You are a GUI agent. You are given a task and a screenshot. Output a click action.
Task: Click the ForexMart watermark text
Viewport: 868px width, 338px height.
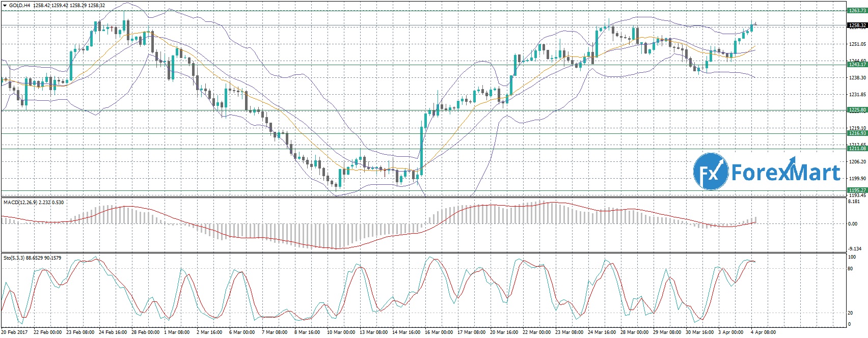click(x=785, y=173)
